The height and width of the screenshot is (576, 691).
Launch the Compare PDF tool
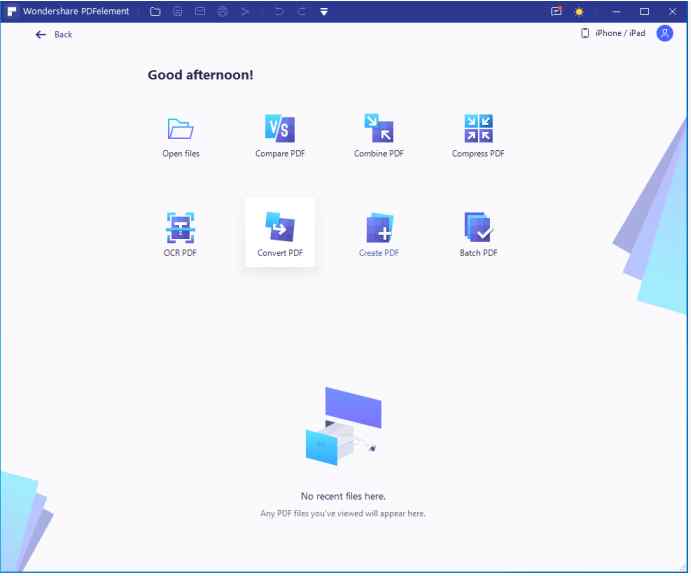(x=280, y=129)
